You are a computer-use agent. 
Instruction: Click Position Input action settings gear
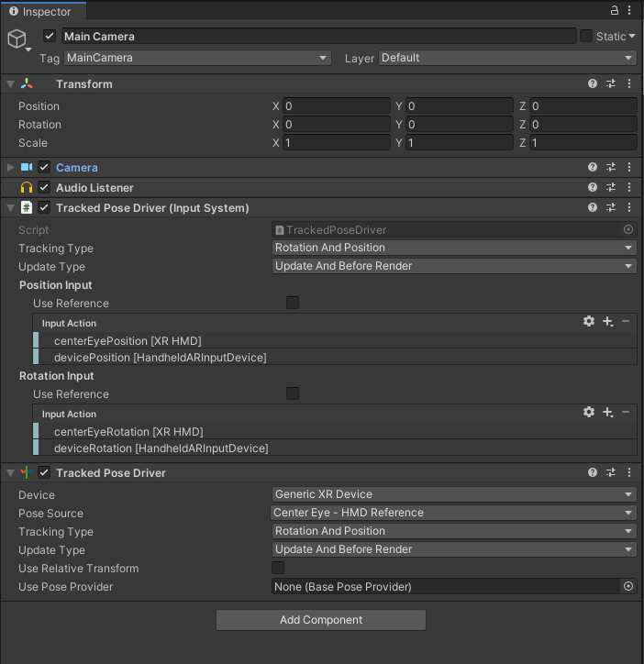point(589,322)
